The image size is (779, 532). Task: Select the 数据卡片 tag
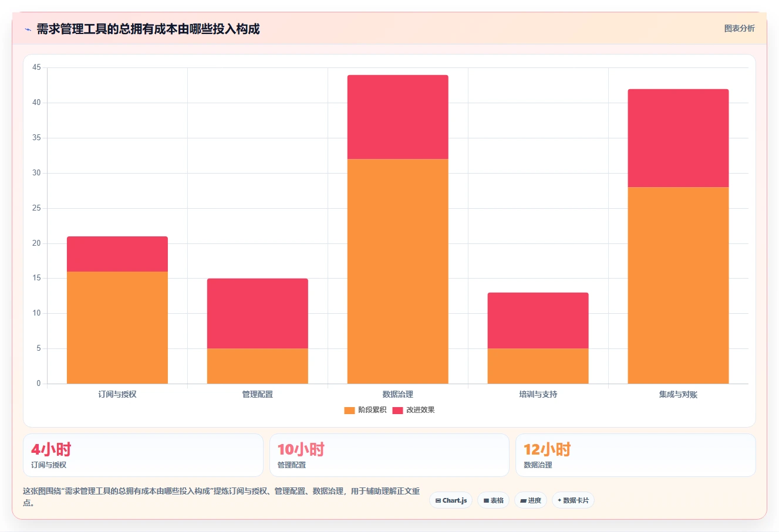click(573, 500)
